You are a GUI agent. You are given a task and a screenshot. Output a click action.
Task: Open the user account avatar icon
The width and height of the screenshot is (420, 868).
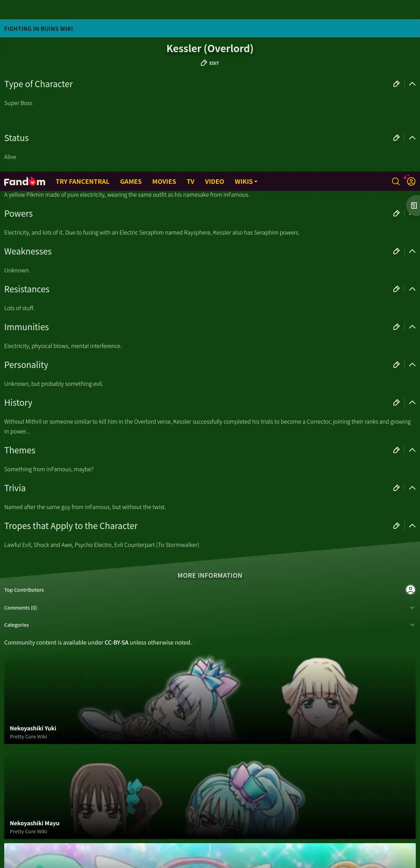click(x=411, y=181)
